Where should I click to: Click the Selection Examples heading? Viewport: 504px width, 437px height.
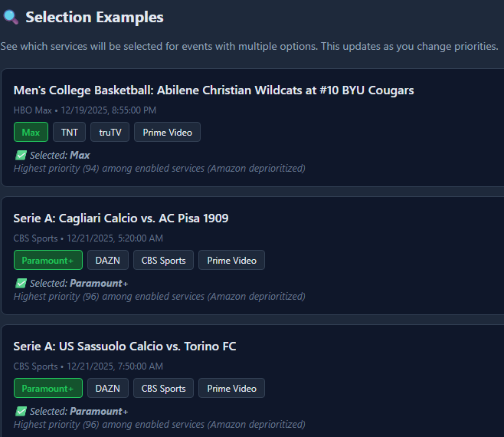[94, 17]
